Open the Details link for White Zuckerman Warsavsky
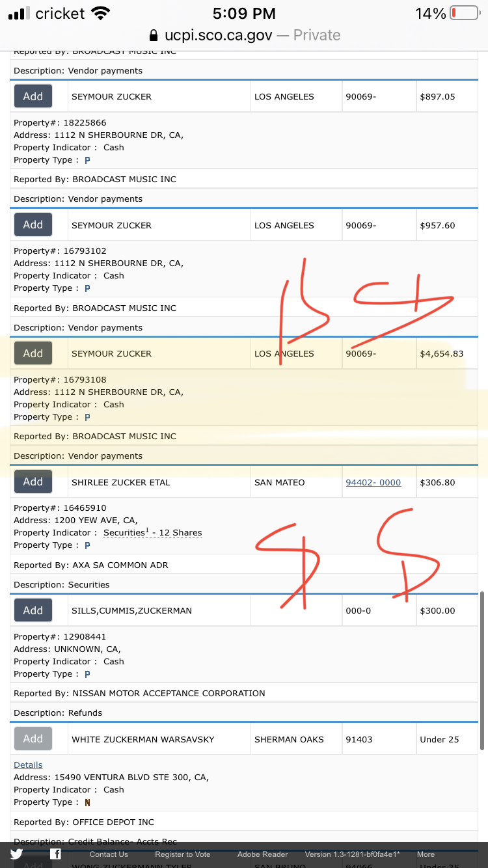Image resolution: width=488 pixels, height=868 pixels. coord(28,765)
